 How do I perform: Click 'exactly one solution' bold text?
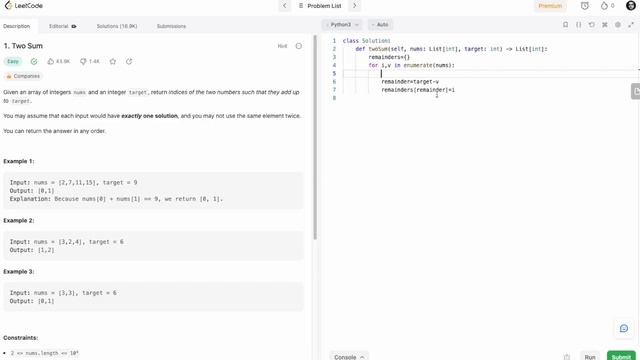click(x=149, y=116)
